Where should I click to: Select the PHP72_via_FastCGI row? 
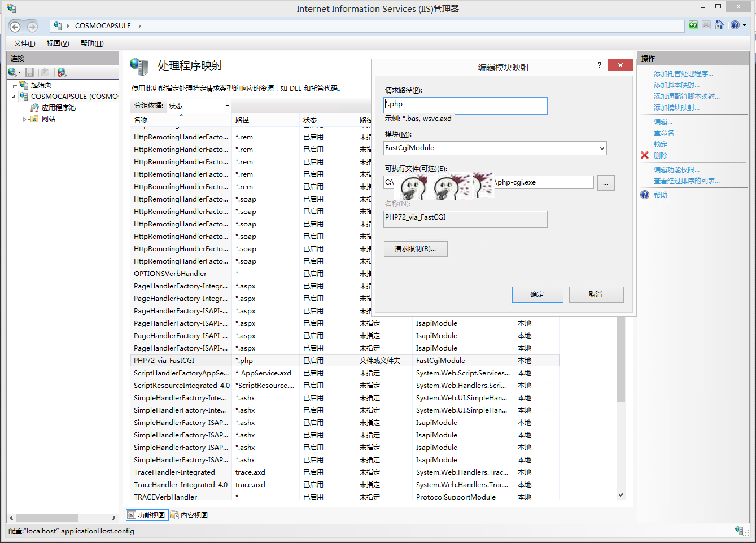point(344,360)
